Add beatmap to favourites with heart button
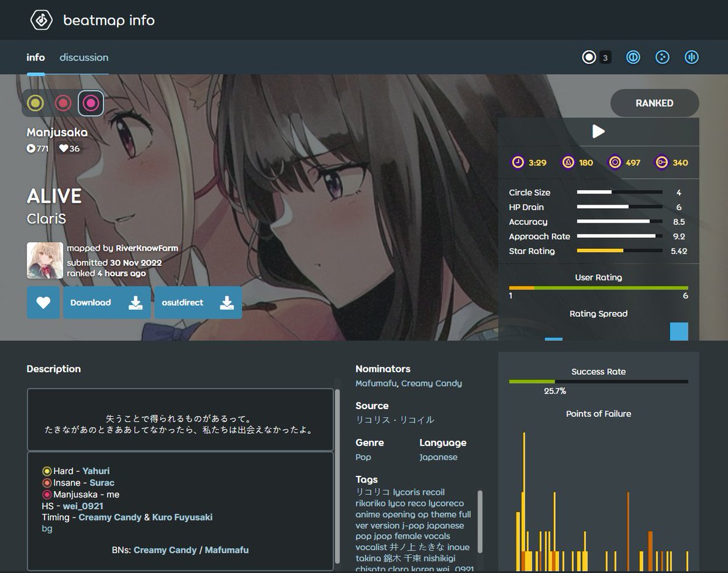The width and height of the screenshot is (728, 573). 43,302
